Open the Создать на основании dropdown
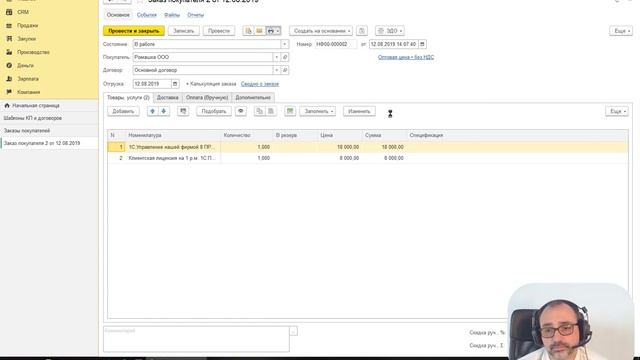The image size is (640, 360). [321, 31]
